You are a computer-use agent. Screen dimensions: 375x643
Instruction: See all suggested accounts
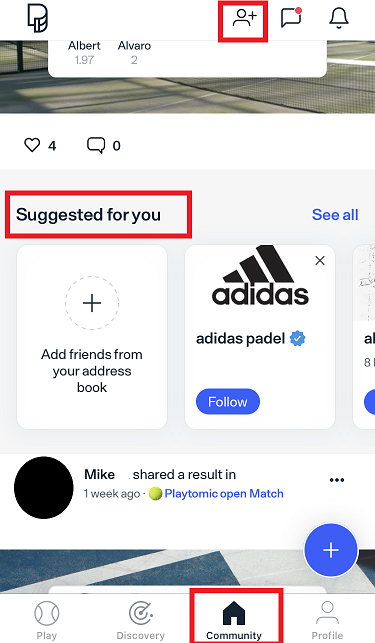pyautogui.click(x=335, y=214)
